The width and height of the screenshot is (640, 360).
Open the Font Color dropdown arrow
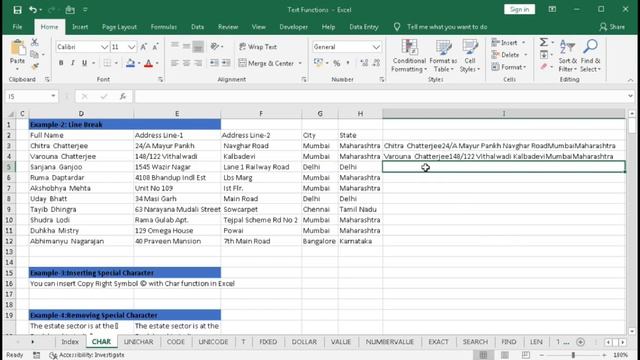click(x=157, y=63)
